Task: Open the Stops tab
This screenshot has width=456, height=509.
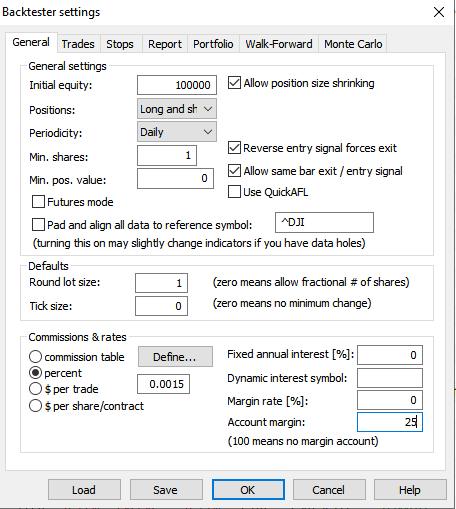Action: [x=120, y=44]
